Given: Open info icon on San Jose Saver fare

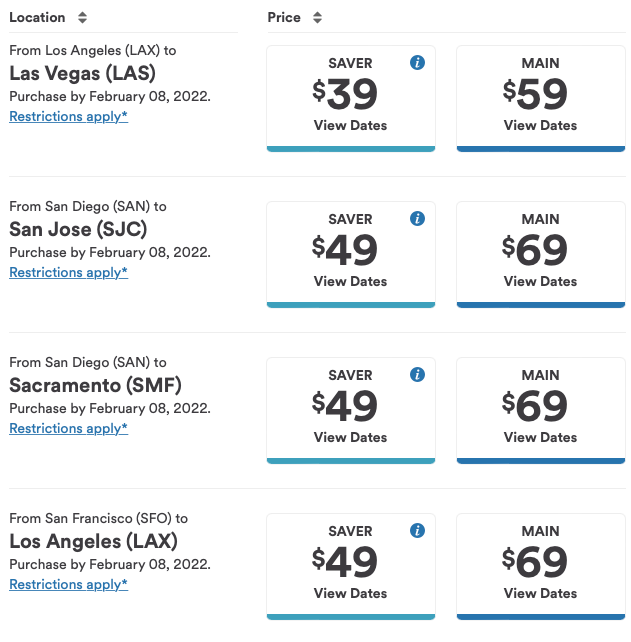Looking at the screenshot, I should [x=418, y=219].
